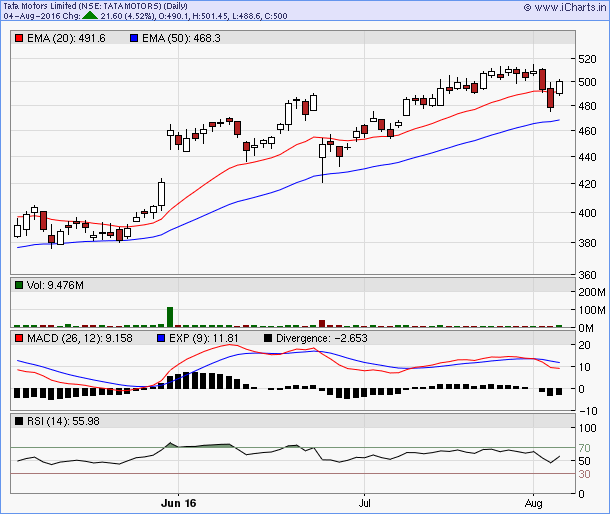Select the 'Vol: 9.476M' label
This screenshot has width=610, height=514.
(x=55, y=285)
